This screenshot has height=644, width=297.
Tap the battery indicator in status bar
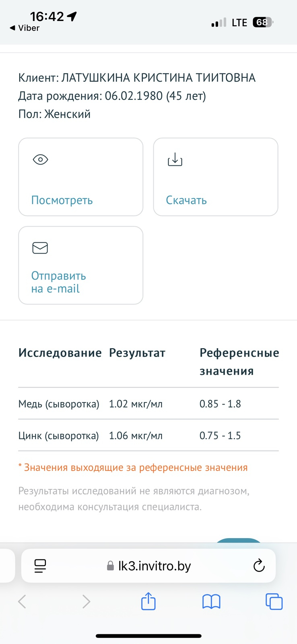click(x=263, y=23)
